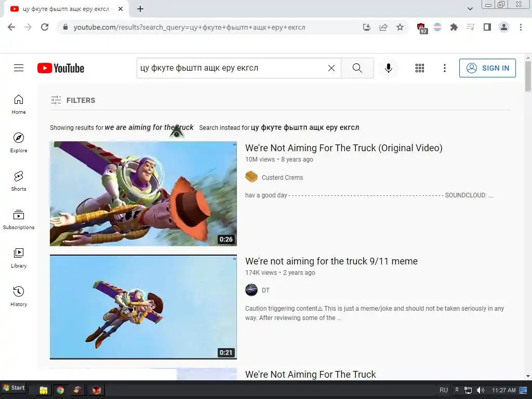Open YouTube settings three-dot menu
Viewport: 532px width, 399px height.
[x=445, y=68]
